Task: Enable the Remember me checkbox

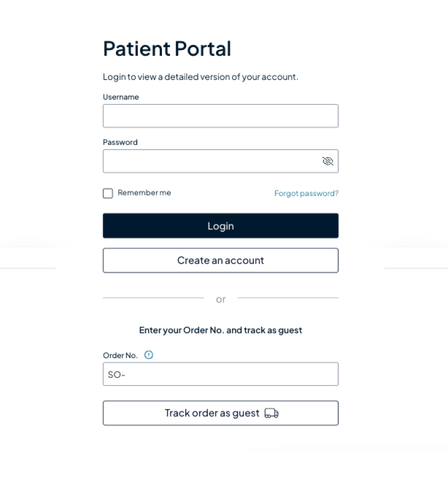Action: (x=108, y=193)
